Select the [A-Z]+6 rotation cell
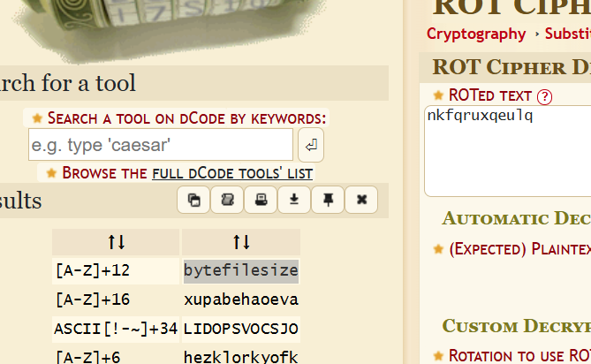 click(x=116, y=356)
